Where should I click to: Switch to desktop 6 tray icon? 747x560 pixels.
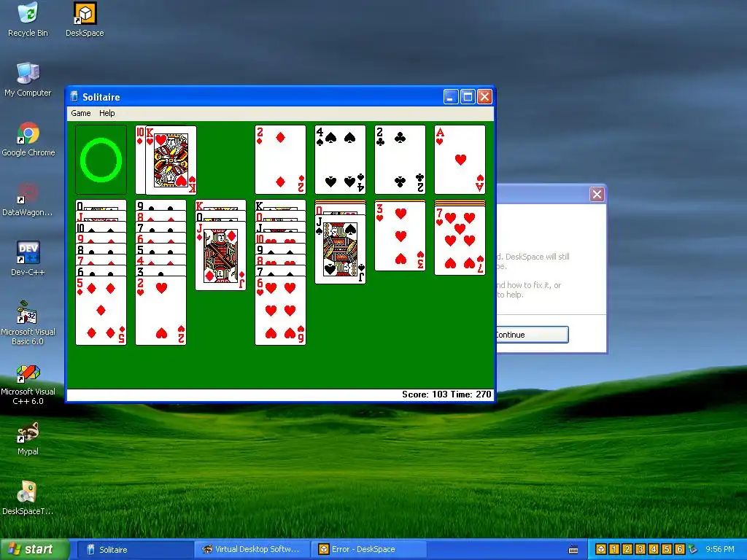click(x=680, y=550)
